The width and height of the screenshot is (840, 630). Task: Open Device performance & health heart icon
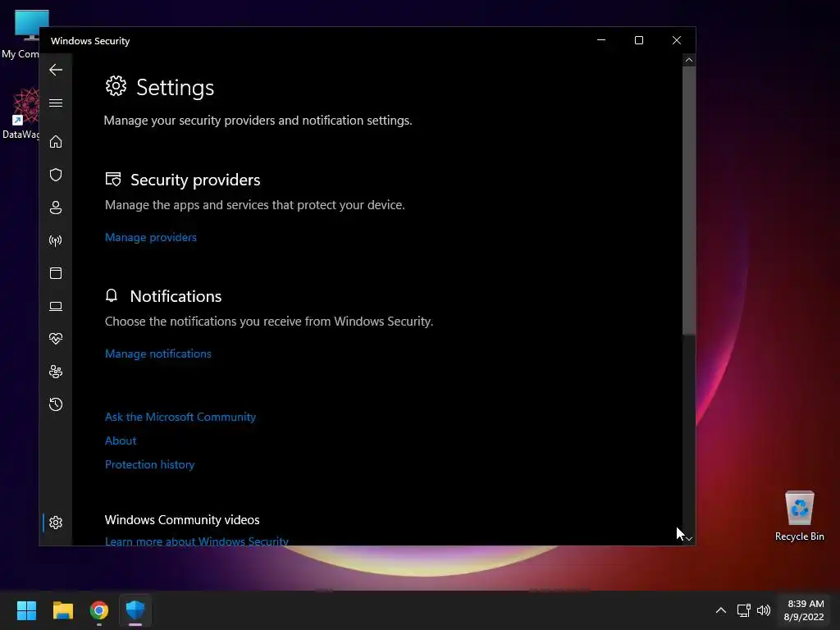click(x=56, y=339)
